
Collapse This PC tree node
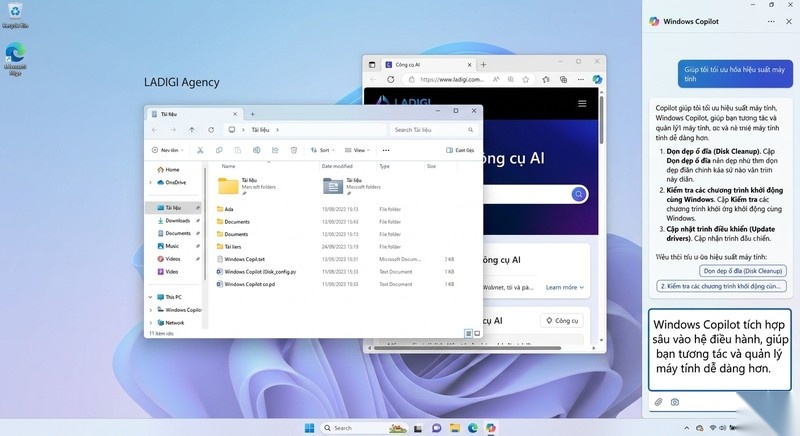151,297
